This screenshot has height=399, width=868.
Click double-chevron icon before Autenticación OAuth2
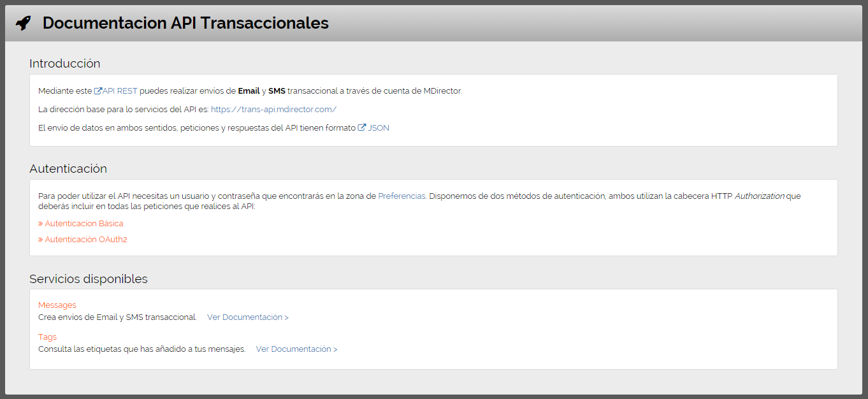coord(40,240)
